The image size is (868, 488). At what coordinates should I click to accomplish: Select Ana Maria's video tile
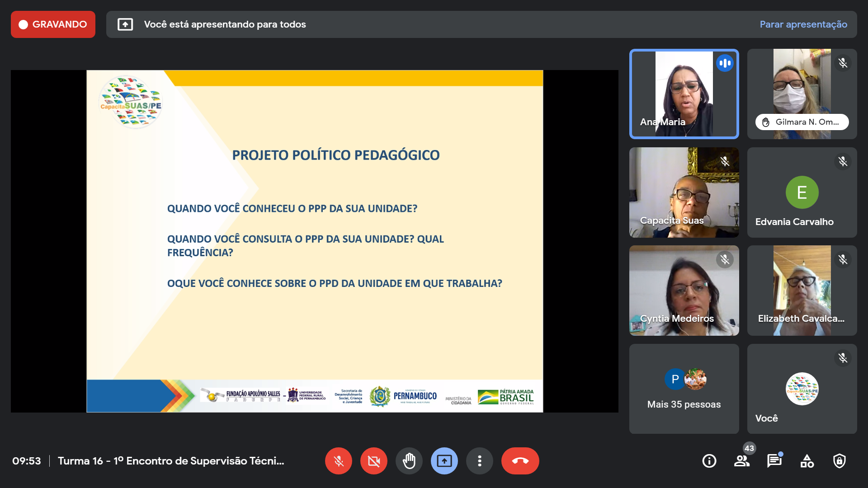[x=684, y=94]
